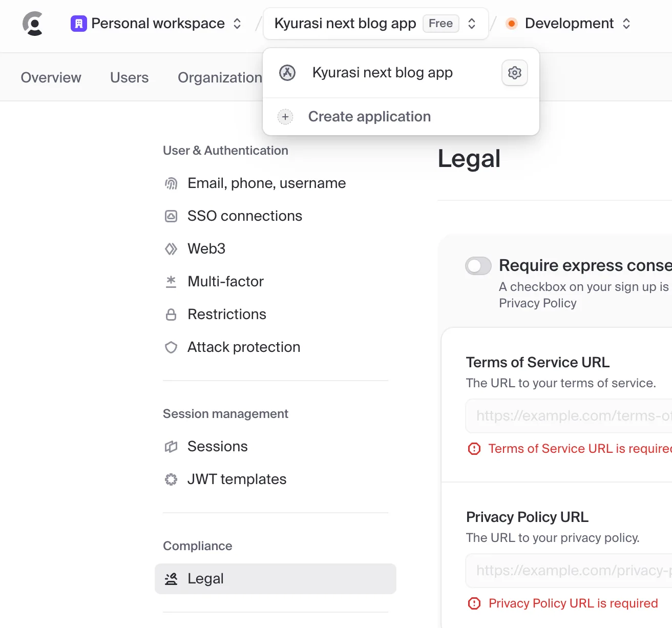Click the Restrictions lock icon
Image resolution: width=672 pixels, height=628 pixels.
click(x=171, y=315)
